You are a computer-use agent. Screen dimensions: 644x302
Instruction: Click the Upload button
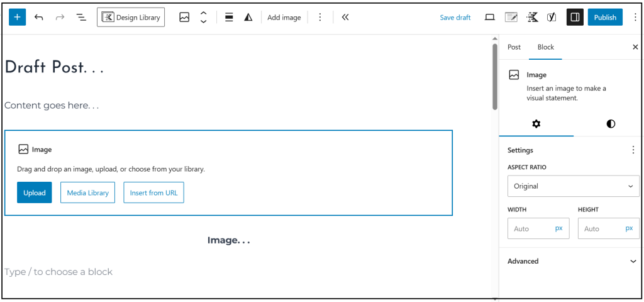click(x=35, y=193)
